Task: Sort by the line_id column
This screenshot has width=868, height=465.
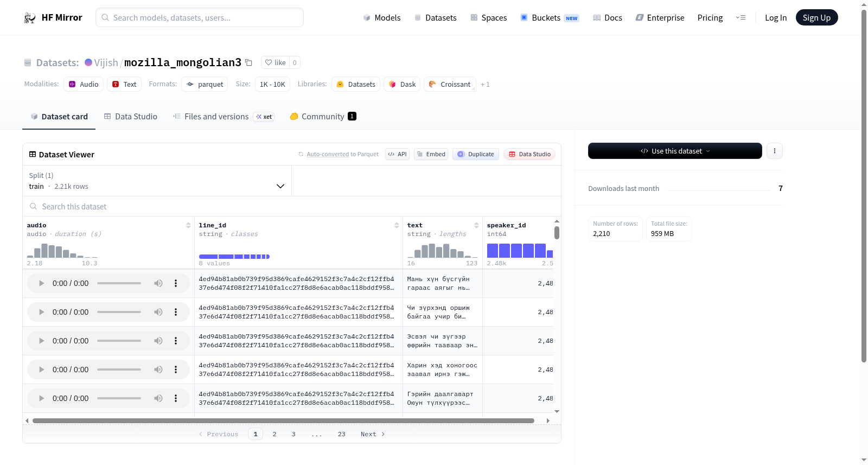Action: (397, 225)
